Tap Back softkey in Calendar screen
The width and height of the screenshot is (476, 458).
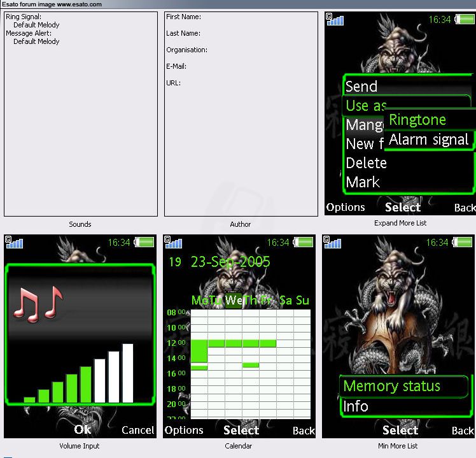304,431
